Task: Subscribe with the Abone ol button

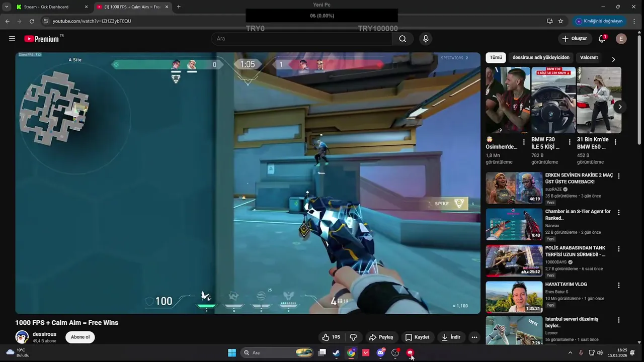Action: 80,337
